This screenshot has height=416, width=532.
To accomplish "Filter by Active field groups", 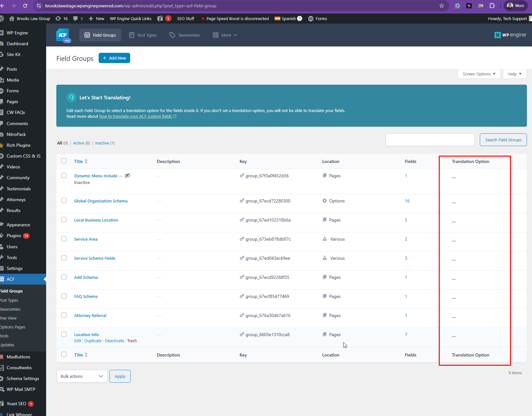I will (x=81, y=143).
